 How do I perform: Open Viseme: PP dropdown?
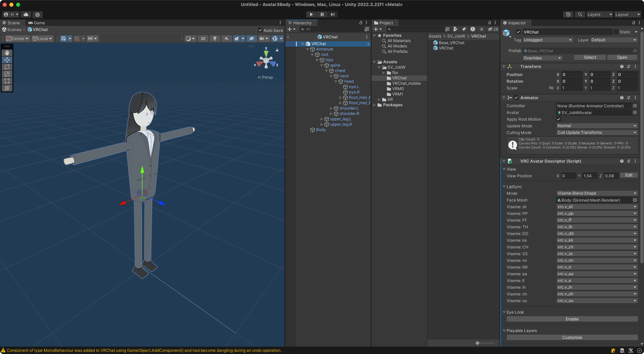(x=597, y=214)
